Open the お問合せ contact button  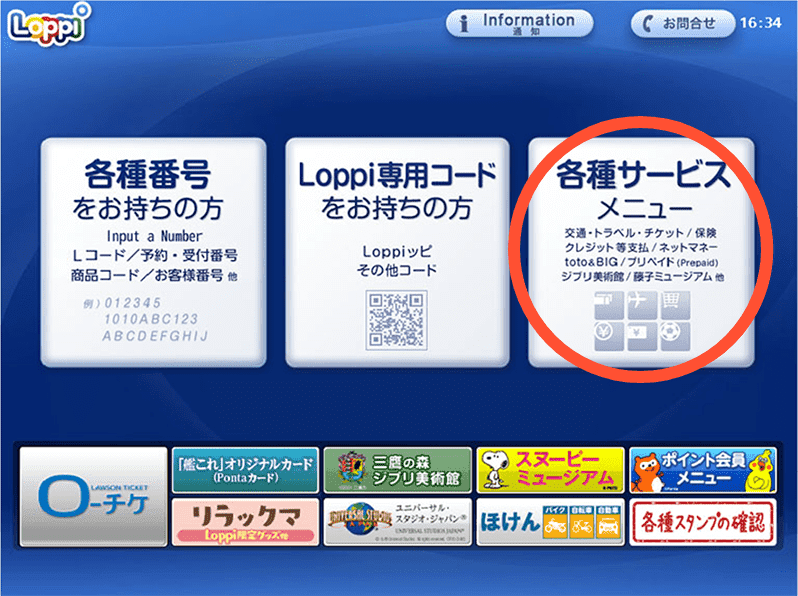682,23
